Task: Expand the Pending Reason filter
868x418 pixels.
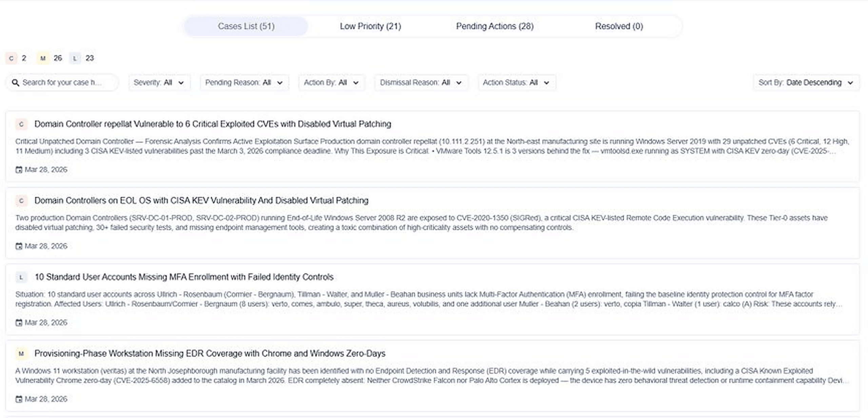Action: pos(244,83)
